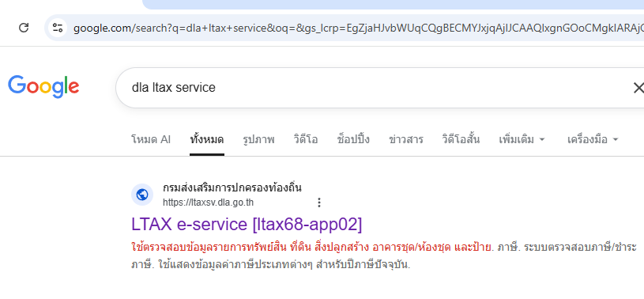644x299 pixels.
Task: Open the LTAX e-service [ltax68-app02] link
Action: pos(247,224)
